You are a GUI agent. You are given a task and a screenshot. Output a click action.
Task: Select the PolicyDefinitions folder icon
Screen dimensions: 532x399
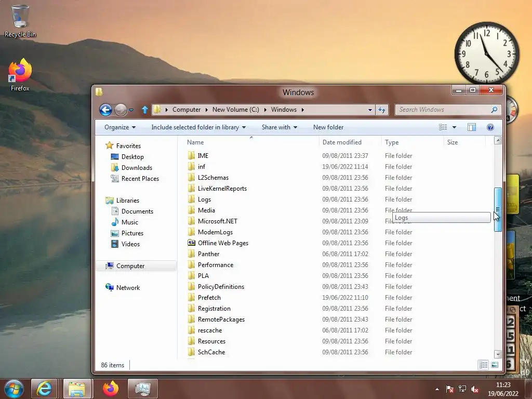191,287
